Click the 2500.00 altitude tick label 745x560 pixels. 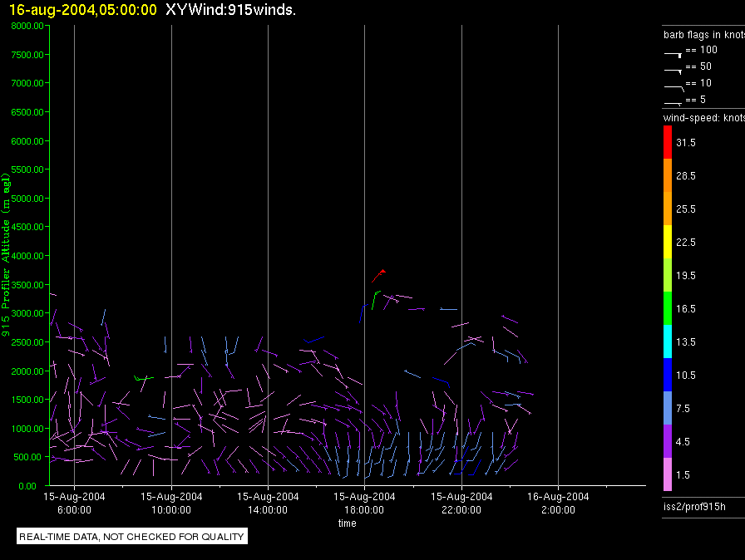27,342
